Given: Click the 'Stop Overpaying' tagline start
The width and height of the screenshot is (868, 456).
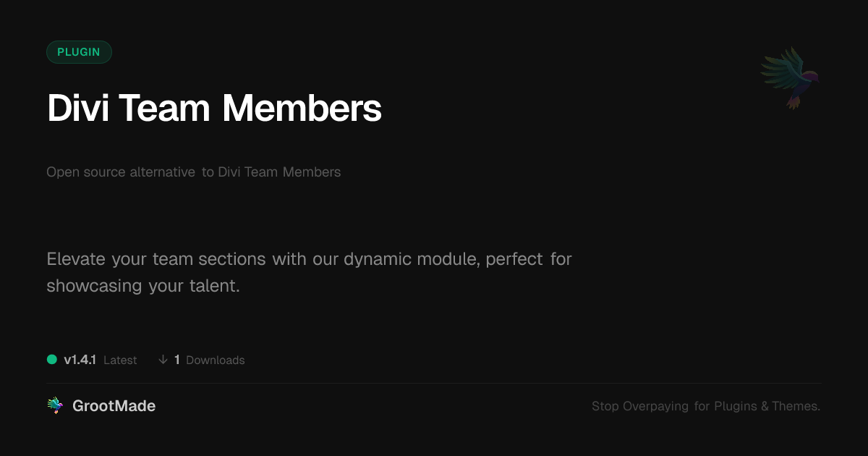Looking at the screenshot, I should point(639,406).
